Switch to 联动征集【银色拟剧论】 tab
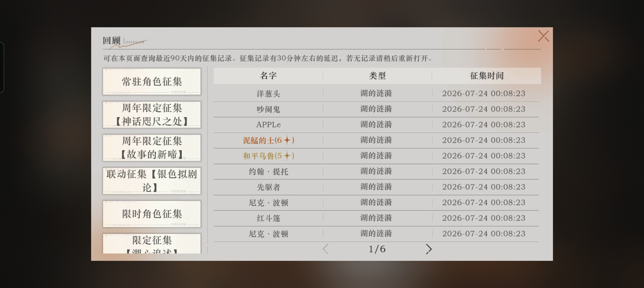 pyautogui.click(x=152, y=181)
